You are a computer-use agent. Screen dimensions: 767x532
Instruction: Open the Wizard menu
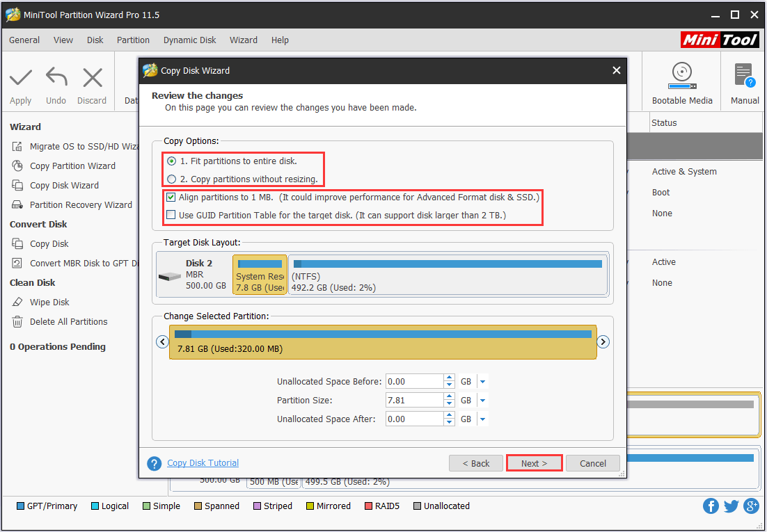[x=244, y=40]
